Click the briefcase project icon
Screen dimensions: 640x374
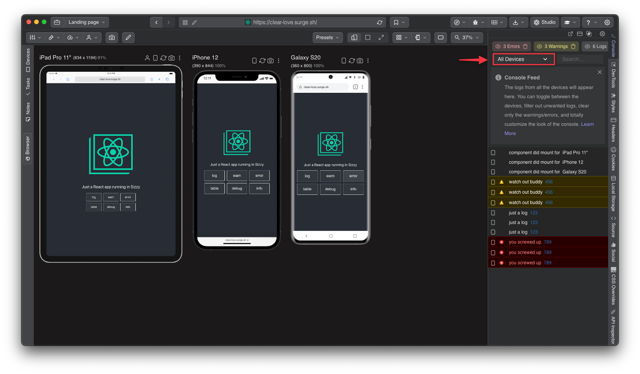point(57,22)
